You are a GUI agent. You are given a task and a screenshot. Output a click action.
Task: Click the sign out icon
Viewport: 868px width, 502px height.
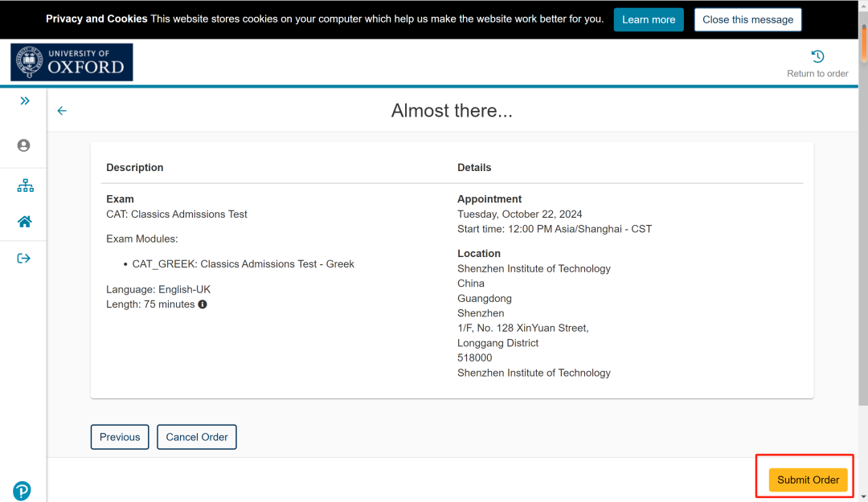(23, 258)
